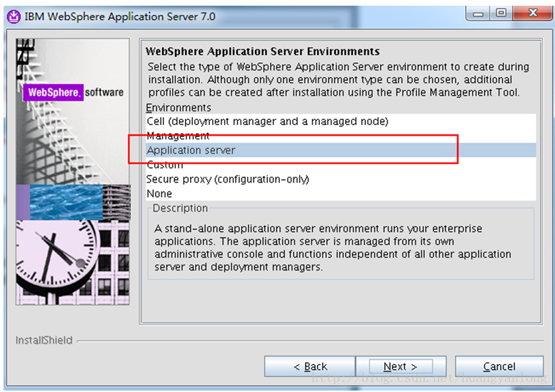Click the Description text box
555x392 pixels.
(x=341, y=244)
